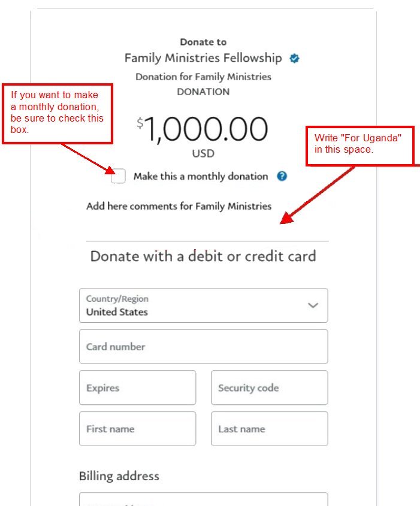Select the Security code field
420x506 pixels.
[x=270, y=387]
